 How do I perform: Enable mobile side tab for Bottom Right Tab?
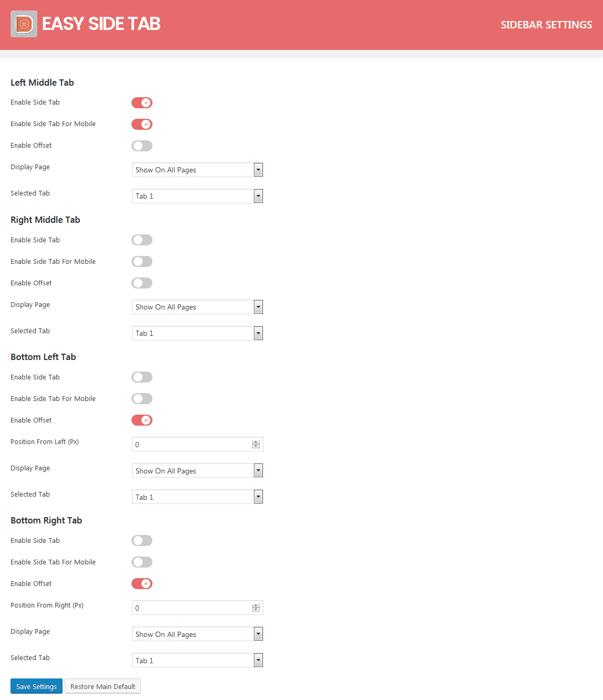click(141, 562)
